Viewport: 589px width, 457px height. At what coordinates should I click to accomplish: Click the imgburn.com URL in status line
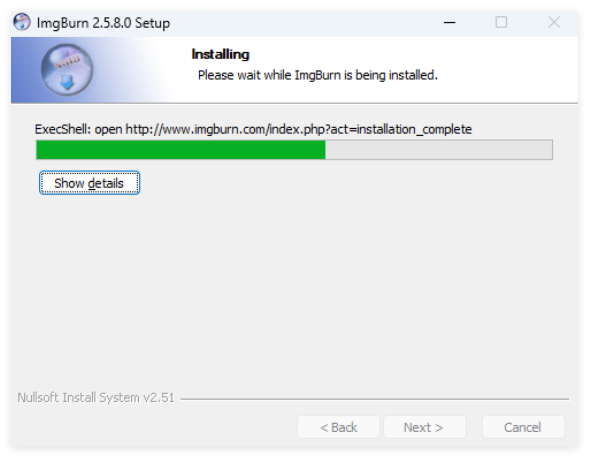click(x=298, y=130)
